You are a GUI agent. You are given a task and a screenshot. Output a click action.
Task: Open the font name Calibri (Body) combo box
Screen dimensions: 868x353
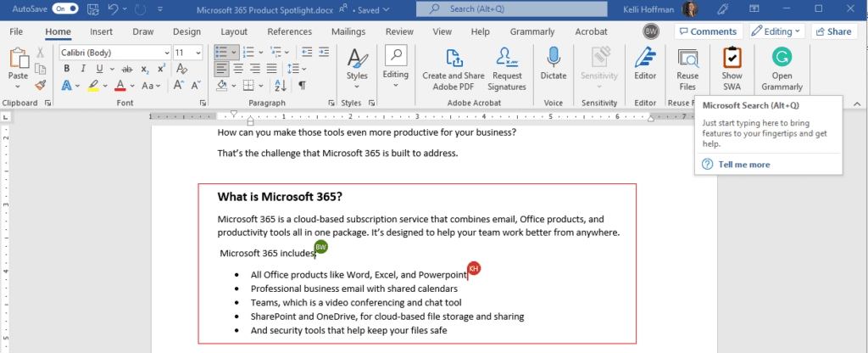click(x=115, y=53)
